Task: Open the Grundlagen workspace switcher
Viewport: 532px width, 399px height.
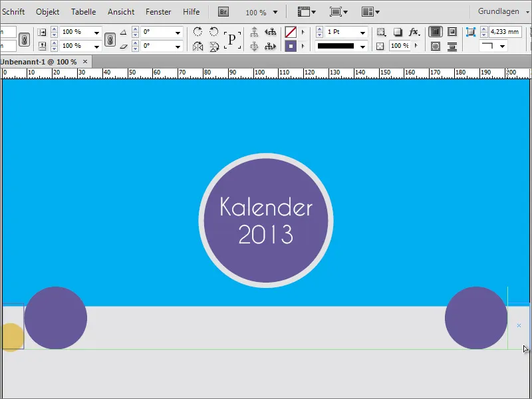Action: tap(503, 11)
